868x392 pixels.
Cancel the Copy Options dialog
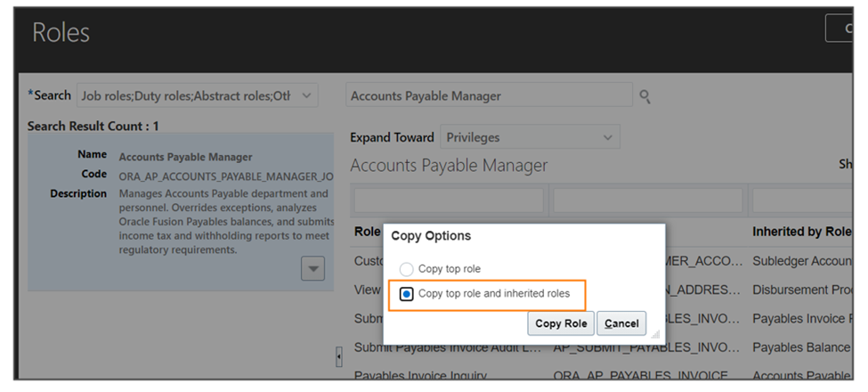tap(621, 323)
